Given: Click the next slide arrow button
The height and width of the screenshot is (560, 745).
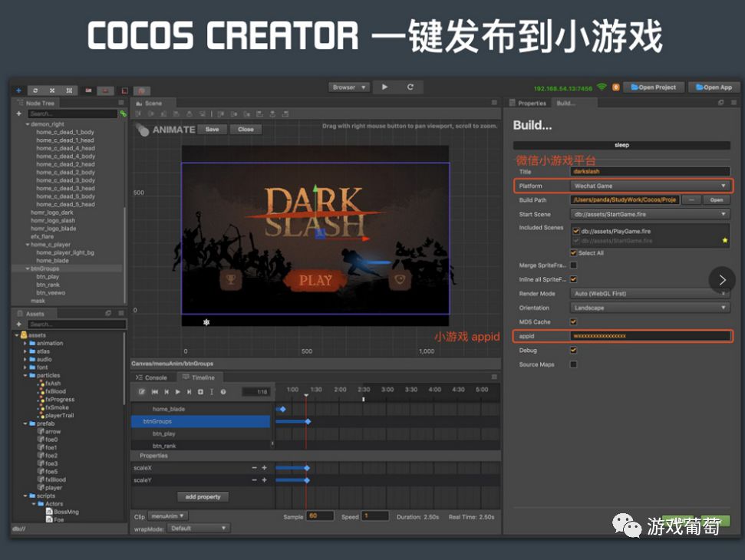Looking at the screenshot, I should (x=722, y=280).
